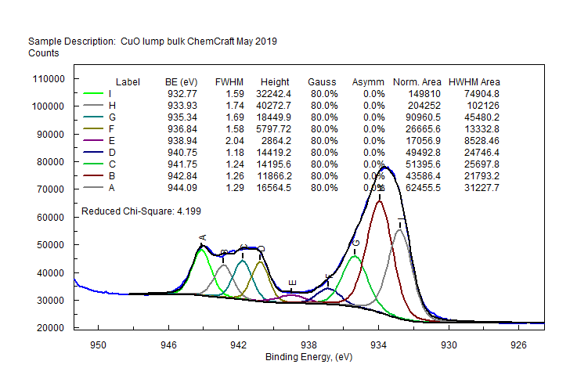Click the 'FWHM' column header
Image resolution: width=588 pixels, height=386 pixels.
click(x=229, y=82)
